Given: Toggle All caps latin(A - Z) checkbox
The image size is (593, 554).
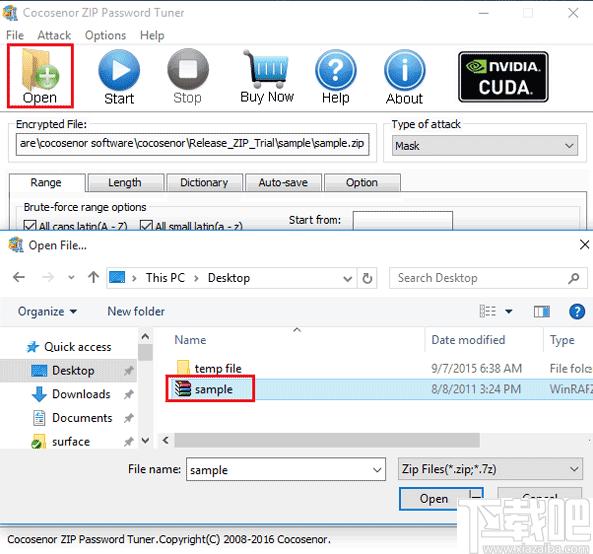Looking at the screenshot, I should pos(29,226).
